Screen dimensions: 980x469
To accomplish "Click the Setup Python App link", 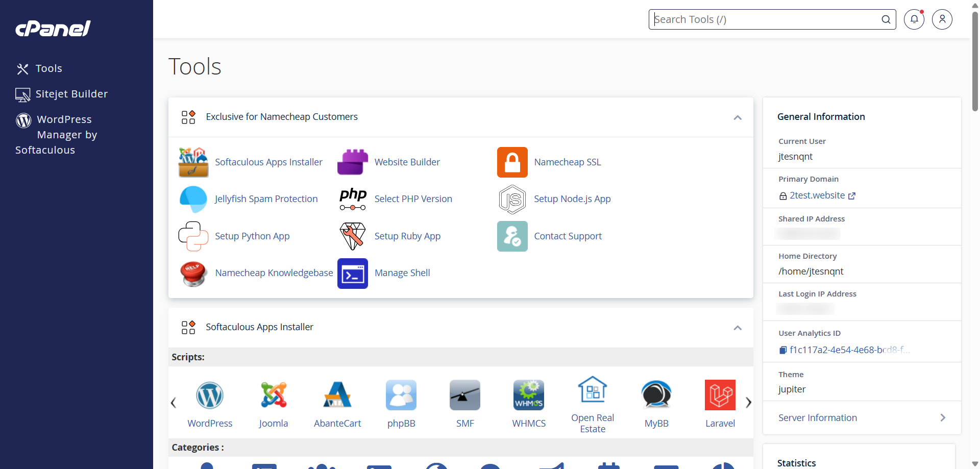I will click(x=252, y=236).
